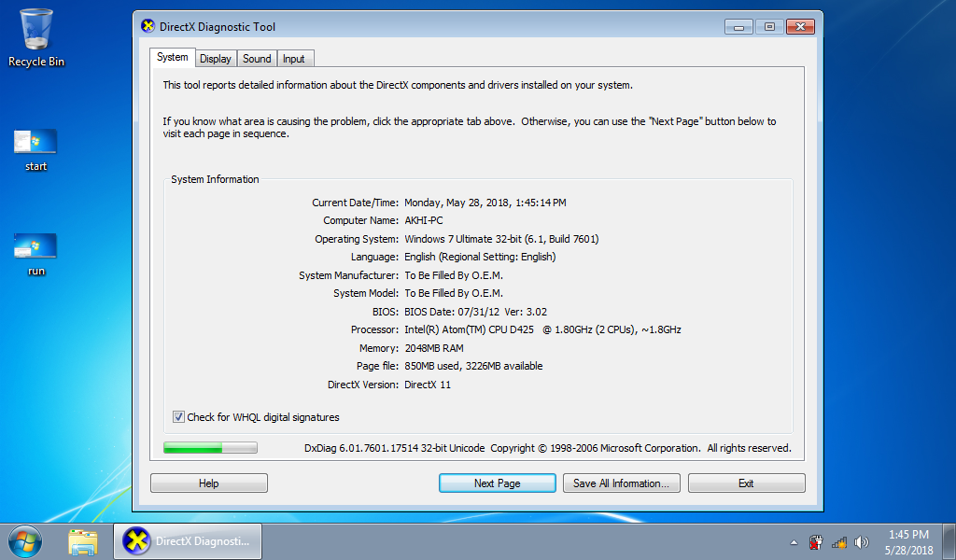The width and height of the screenshot is (956, 560).
Task: Close the DirectX Diagnostic Tool window
Action: point(800,27)
